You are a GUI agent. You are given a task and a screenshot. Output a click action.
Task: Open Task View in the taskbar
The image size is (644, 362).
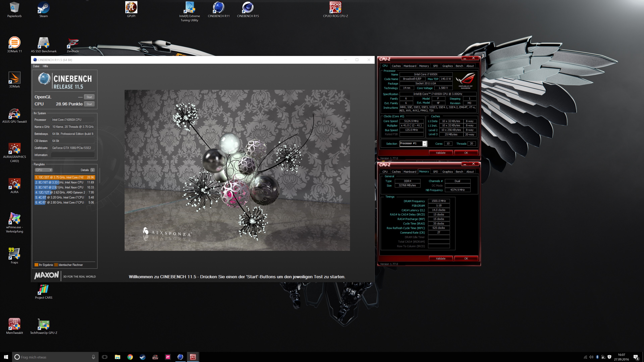pos(105,357)
